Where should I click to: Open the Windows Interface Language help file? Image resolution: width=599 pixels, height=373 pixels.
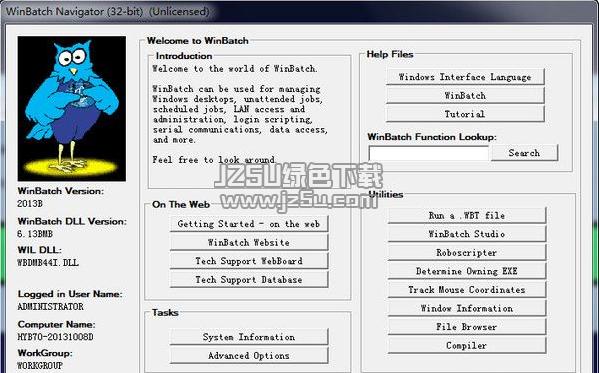[x=465, y=77]
